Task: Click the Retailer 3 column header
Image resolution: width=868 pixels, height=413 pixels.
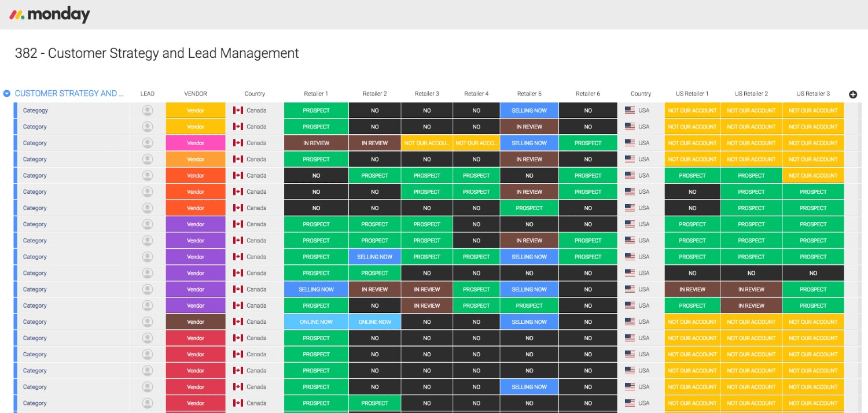Action: (x=427, y=94)
